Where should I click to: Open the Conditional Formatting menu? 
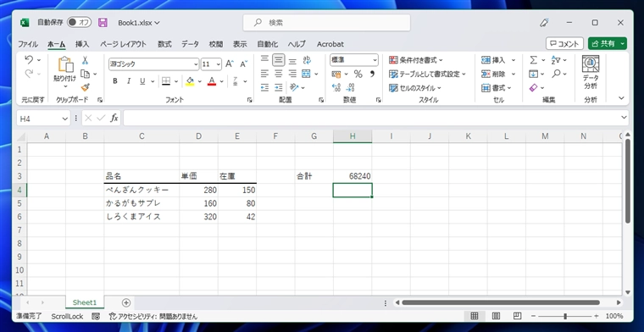pyautogui.click(x=416, y=60)
